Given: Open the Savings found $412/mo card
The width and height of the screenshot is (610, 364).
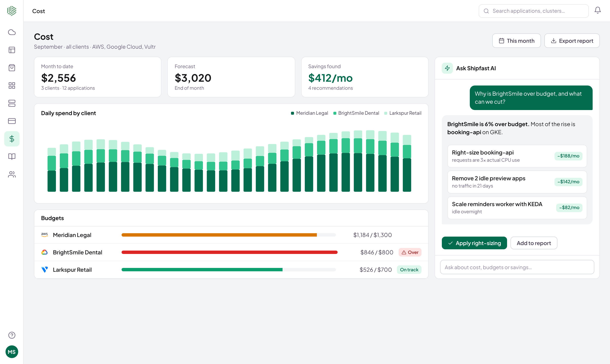Looking at the screenshot, I should click(365, 77).
